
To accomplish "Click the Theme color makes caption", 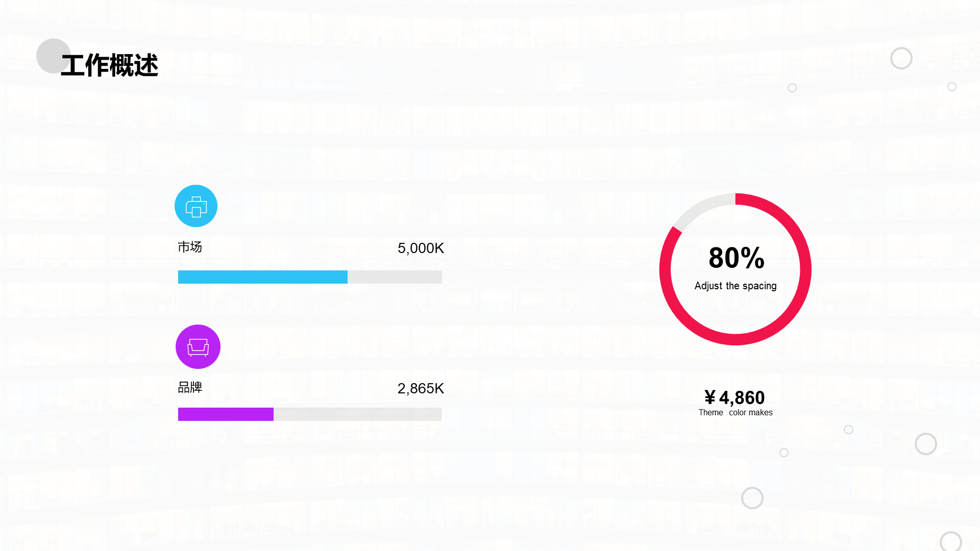I will point(736,413).
